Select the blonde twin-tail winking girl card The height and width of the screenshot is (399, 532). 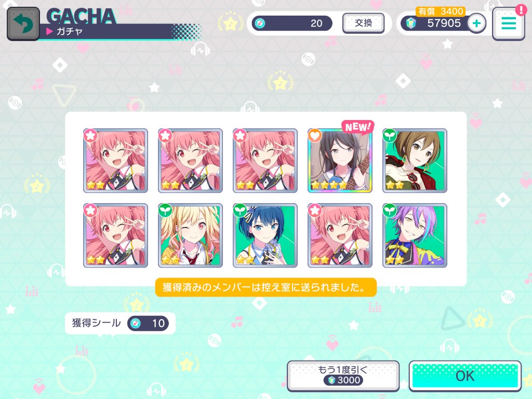click(x=190, y=235)
